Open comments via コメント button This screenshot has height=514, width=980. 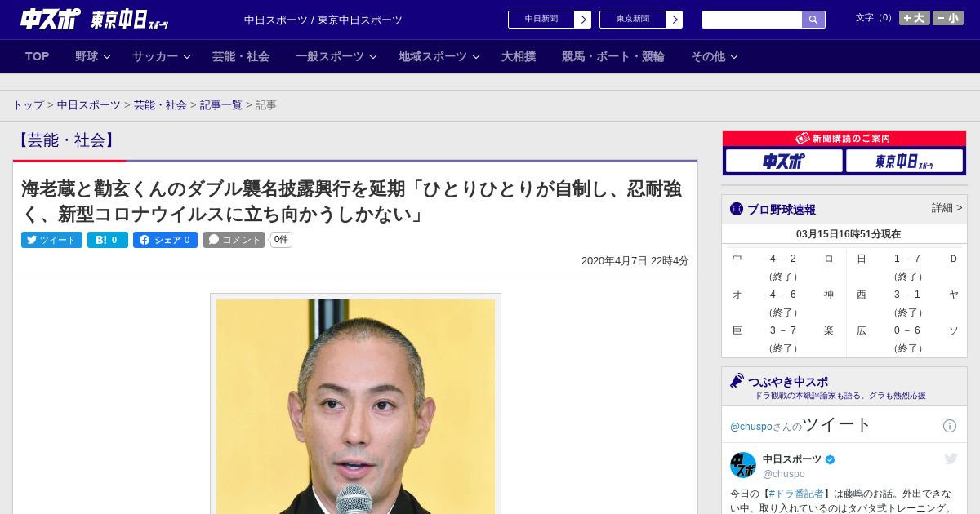[x=234, y=240]
